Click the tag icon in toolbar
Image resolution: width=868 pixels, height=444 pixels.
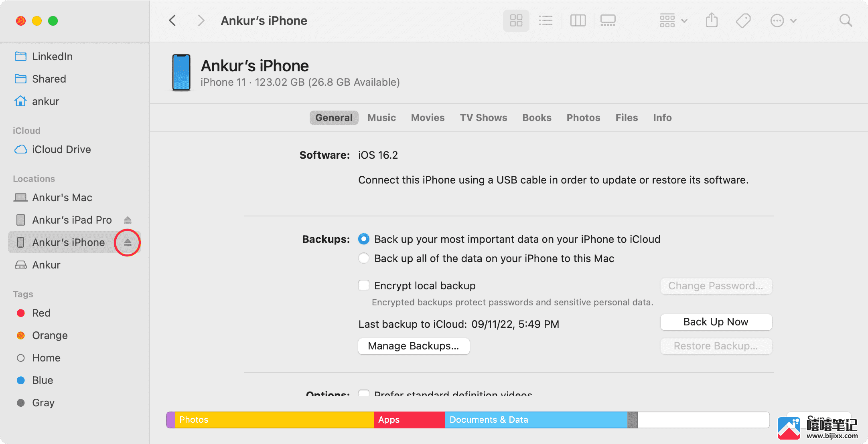(x=743, y=22)
